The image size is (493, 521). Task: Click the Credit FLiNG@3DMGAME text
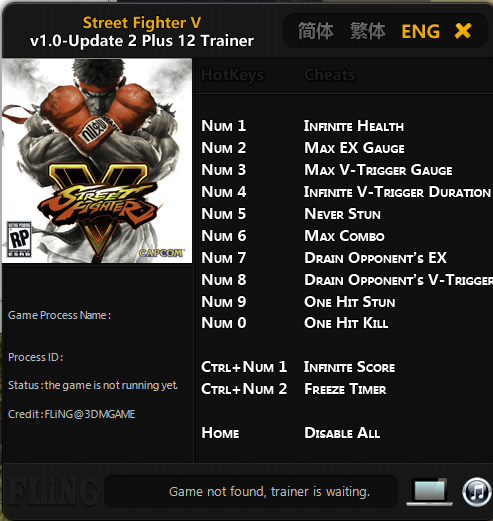(x=72, y=414)
